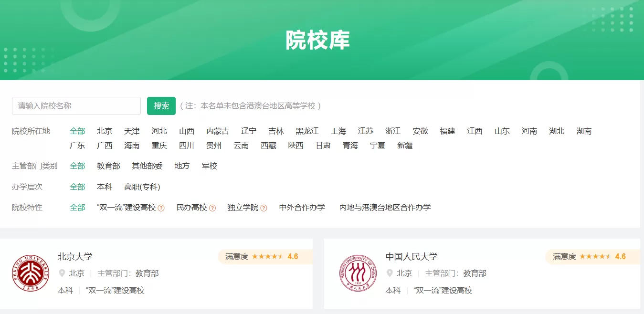Click the question mark icon next to 民办高校
This screenshot has height=314, width=644.
(212, 208)
